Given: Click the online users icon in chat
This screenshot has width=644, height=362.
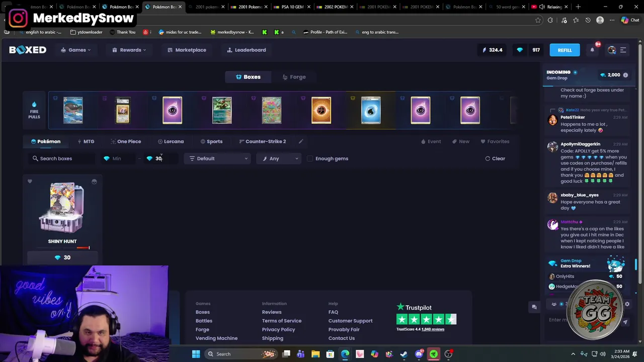Looking at the screenshot, I should (554, 304).
